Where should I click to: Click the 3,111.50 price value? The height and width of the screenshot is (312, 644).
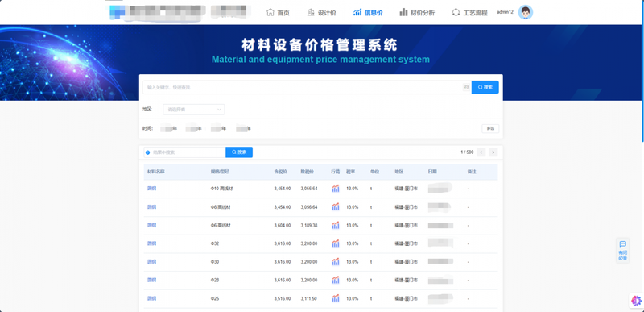tap(309, 298)
